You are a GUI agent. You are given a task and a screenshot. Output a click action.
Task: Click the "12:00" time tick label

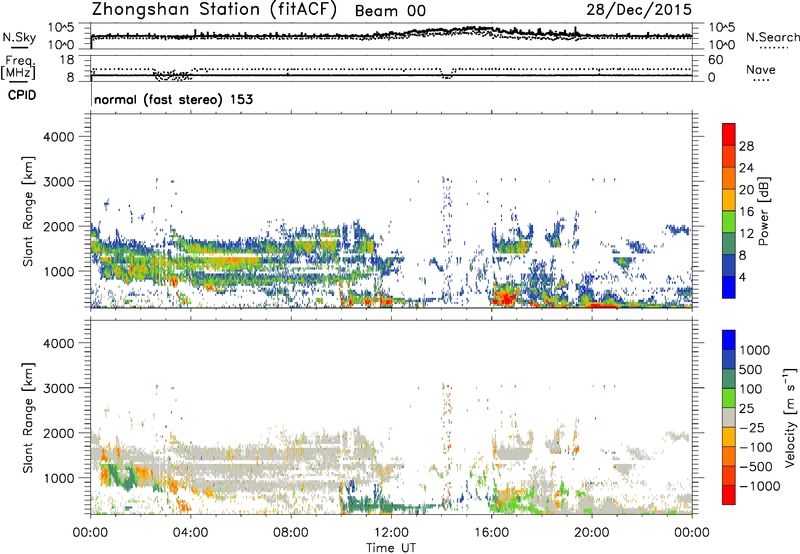coord(391,533)
